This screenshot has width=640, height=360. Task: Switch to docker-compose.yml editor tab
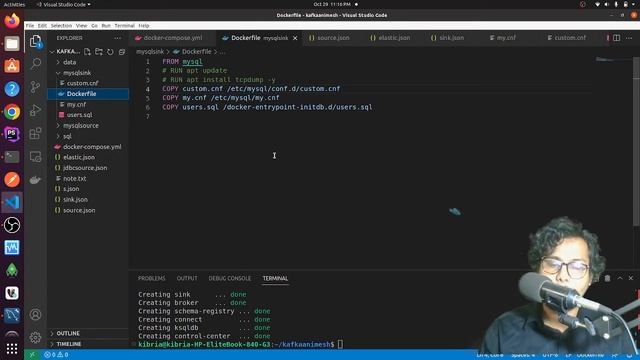point(173,38)
